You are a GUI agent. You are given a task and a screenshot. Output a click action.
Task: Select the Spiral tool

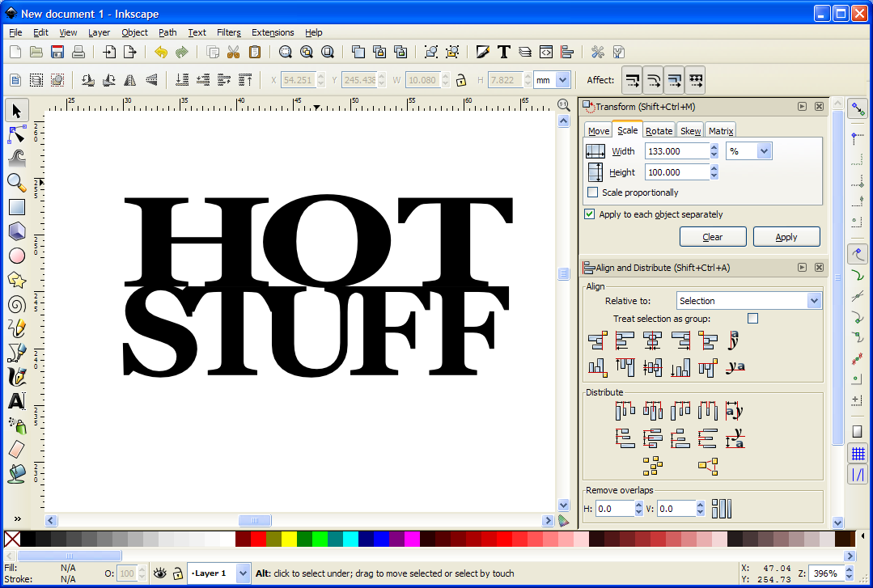[17, 304]
